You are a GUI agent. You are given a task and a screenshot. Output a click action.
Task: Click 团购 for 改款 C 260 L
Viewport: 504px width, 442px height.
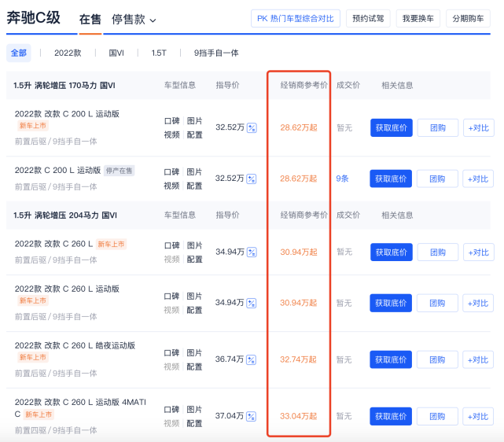[x=438, y=252]
